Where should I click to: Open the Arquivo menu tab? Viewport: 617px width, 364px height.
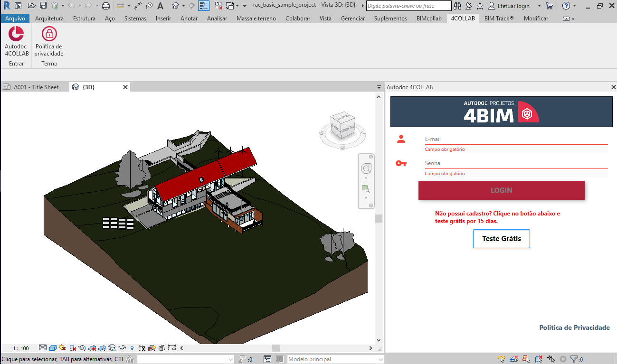(15, 19)
